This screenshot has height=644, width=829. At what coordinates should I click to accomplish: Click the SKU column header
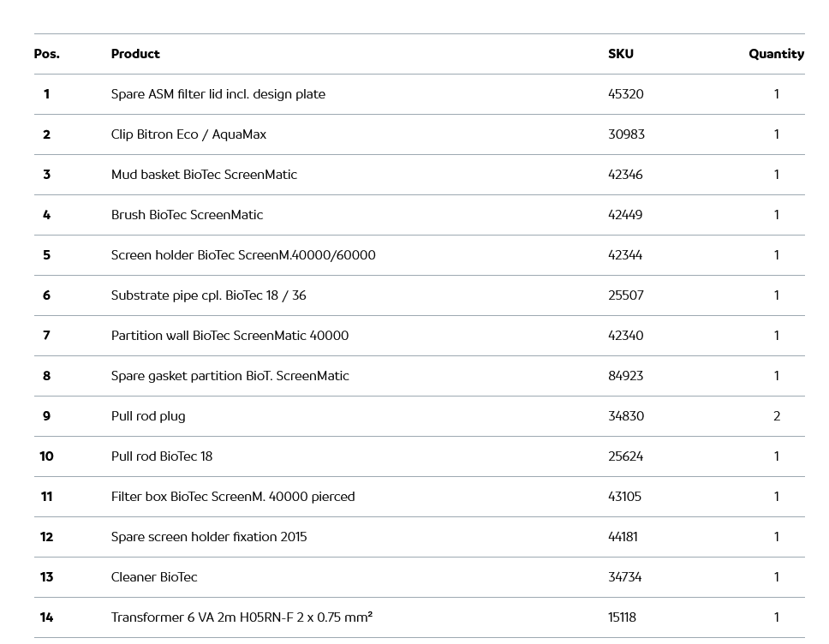tap(621, 54)
